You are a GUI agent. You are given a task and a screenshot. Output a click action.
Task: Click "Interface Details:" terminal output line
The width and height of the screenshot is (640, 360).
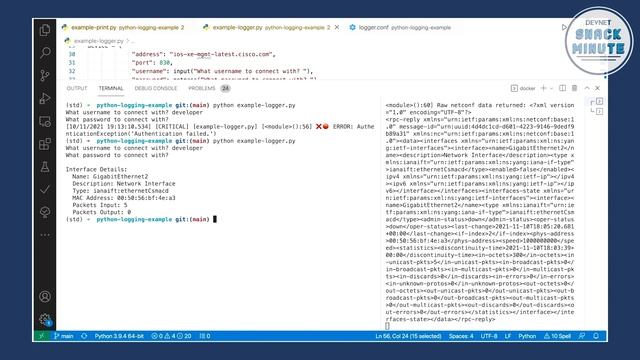96,169
